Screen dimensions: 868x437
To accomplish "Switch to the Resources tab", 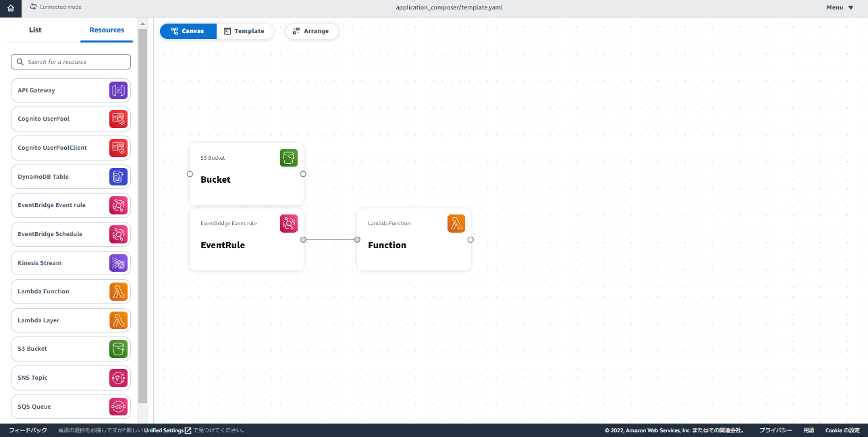I will tap(107, 30).
